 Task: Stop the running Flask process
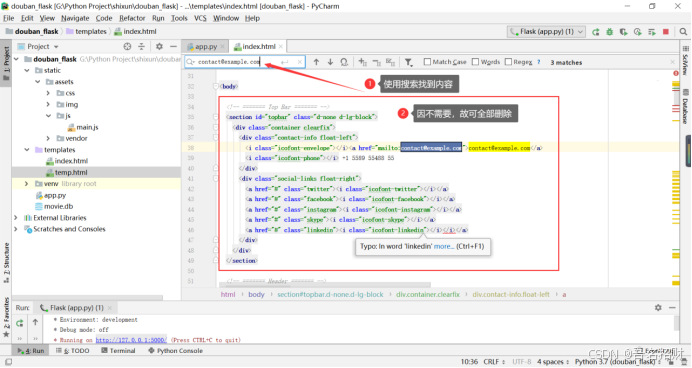666,32
